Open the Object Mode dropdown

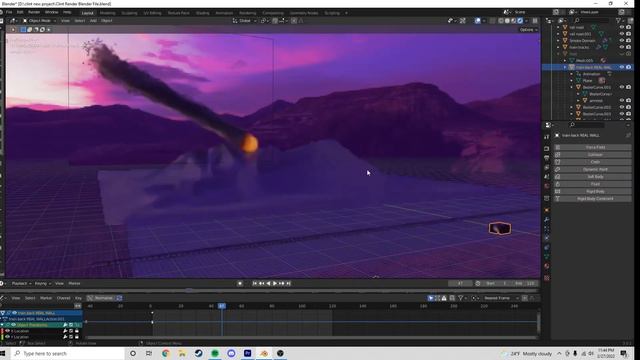tap(39, 20)
